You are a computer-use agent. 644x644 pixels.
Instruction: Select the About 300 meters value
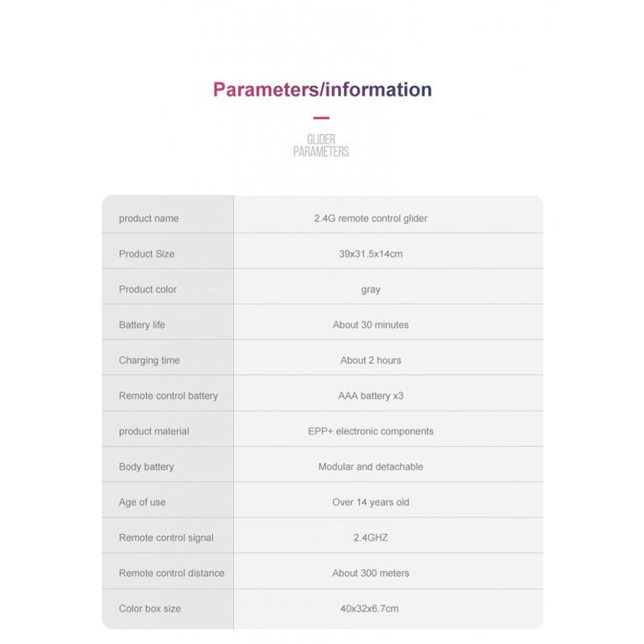tap(371, 573)
